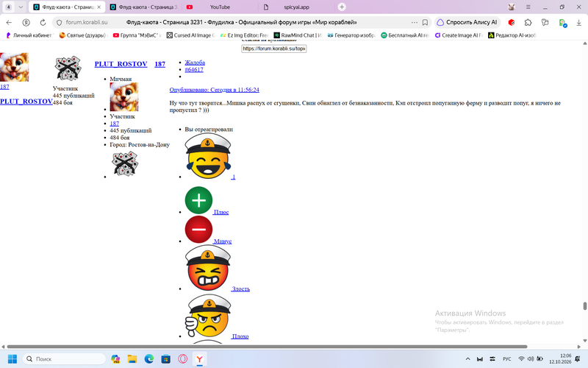The height and width of the screenshot is (368, 588).
Task: Switch to second Флуд-каюта tab
Action: (x=143, y=7)
